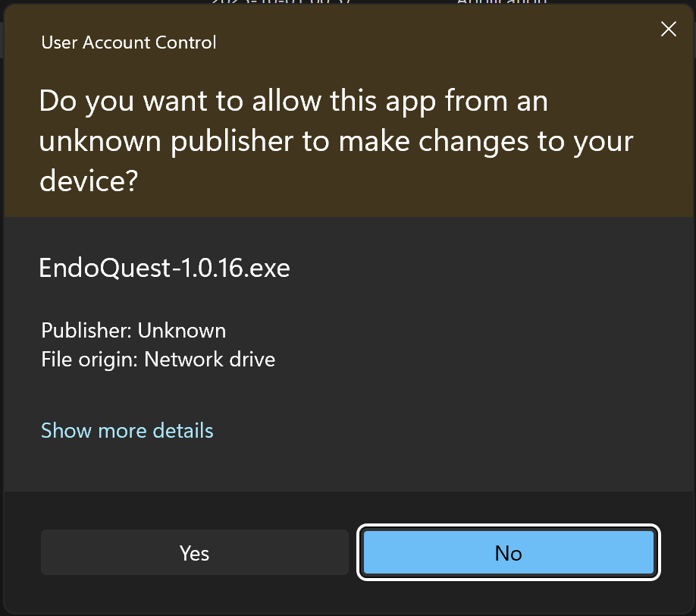Select the EndoQuest-1.0.16.exe program name
The width and height of the screenshot is (696, 616).
pyautogui.click(x=165, y=269)
